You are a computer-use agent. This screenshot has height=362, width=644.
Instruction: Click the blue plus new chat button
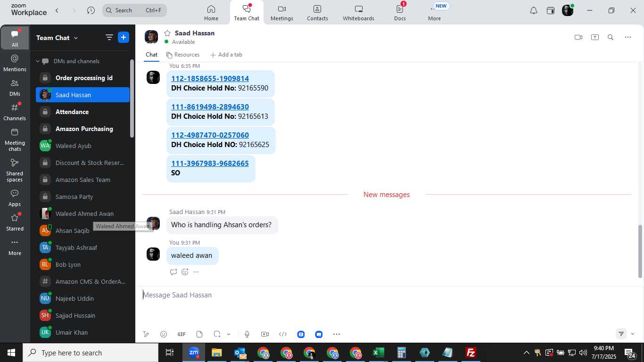(x=124, y=38)
